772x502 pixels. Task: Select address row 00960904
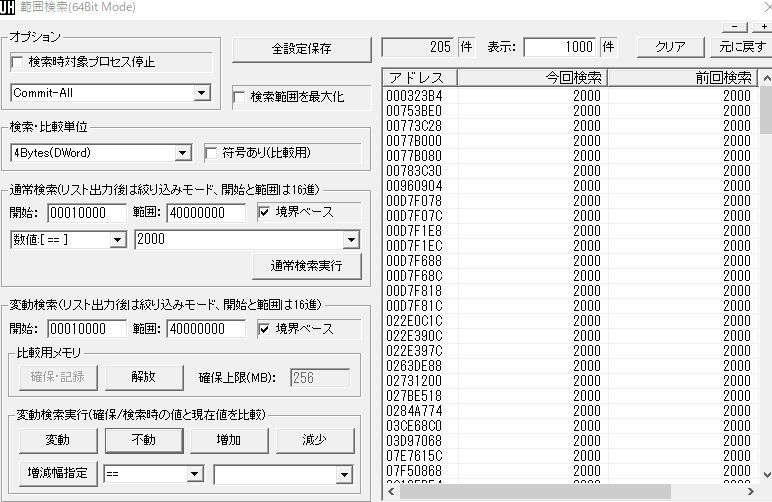point(571,186)
